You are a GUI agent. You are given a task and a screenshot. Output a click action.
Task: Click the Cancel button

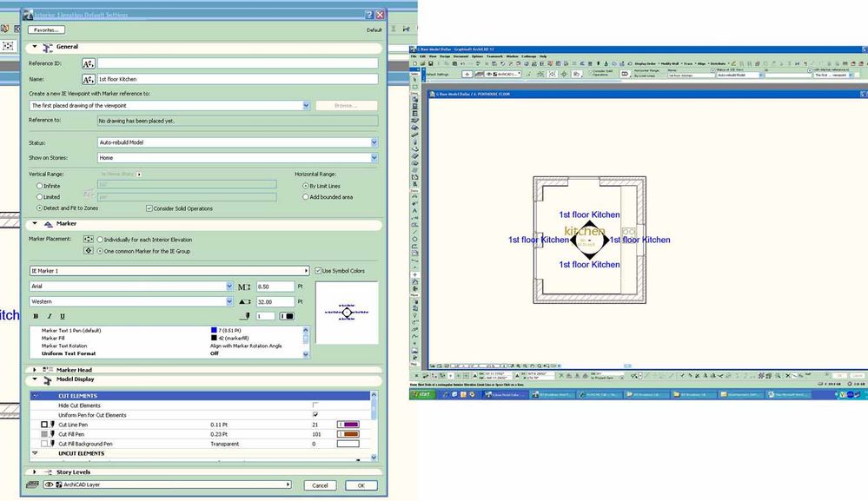[x=320, y=485]
